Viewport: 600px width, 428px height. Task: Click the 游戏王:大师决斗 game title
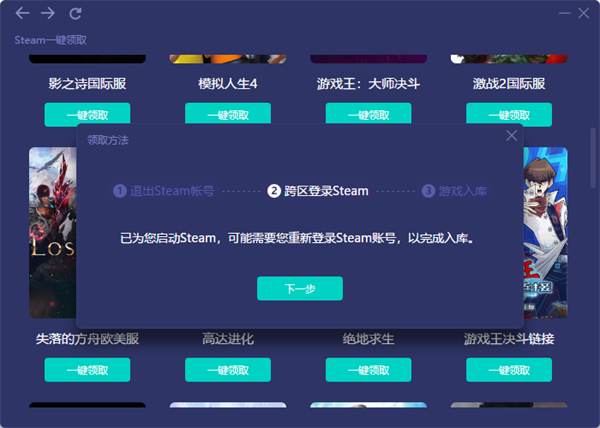pyautogui.click(x=368, y=83)
